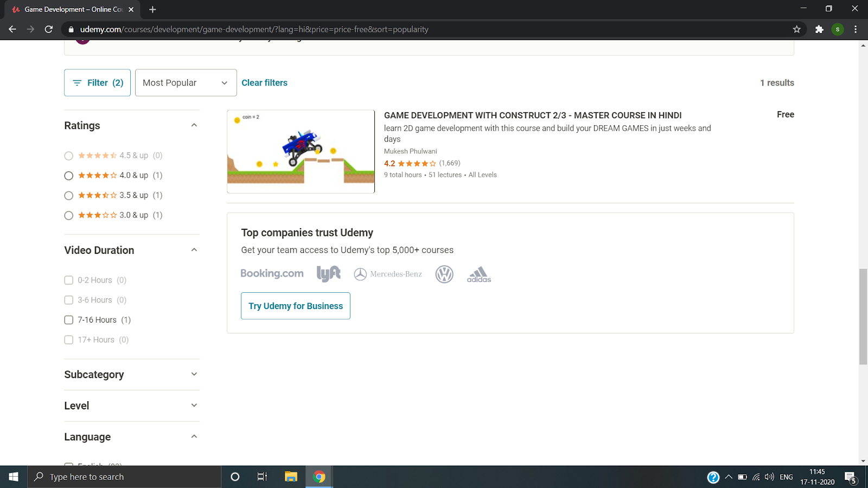Screen dimensions: 868x488
Task: Open the Get Help tray icon
Action: [713, 477]
